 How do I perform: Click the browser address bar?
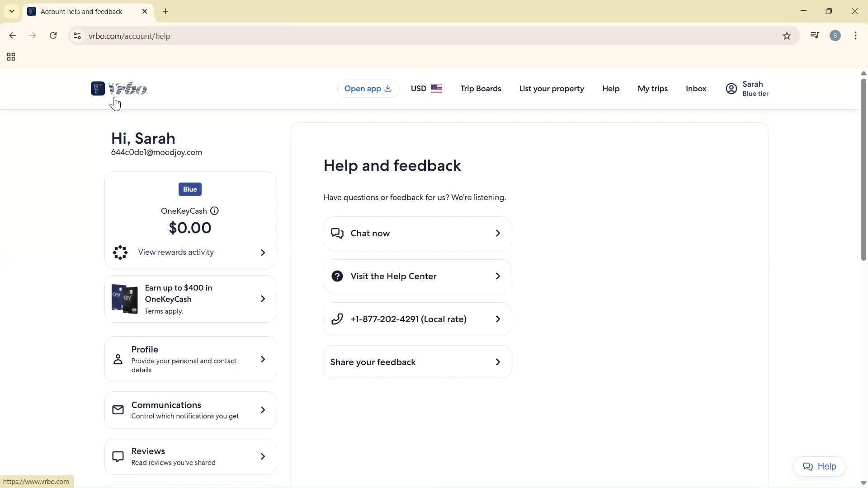(271, 36)
